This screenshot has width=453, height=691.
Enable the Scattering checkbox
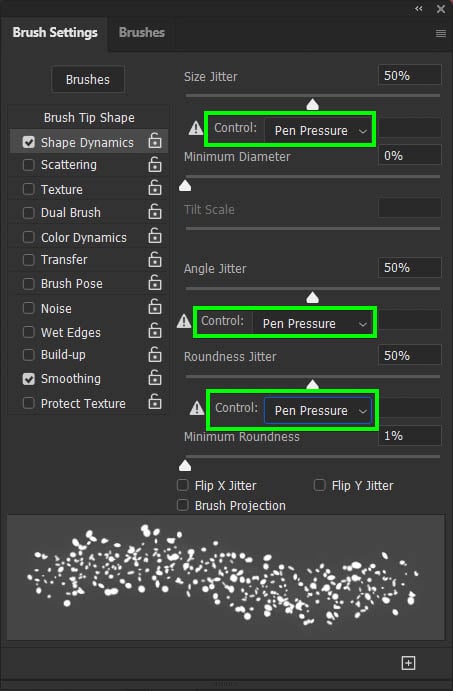29,165
